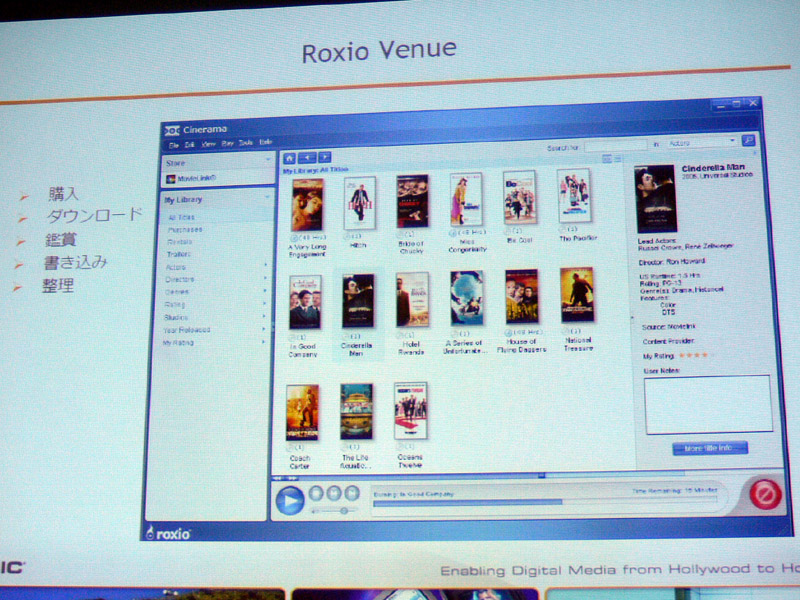Select The Pacifier movie cover

tap(574, 196)
